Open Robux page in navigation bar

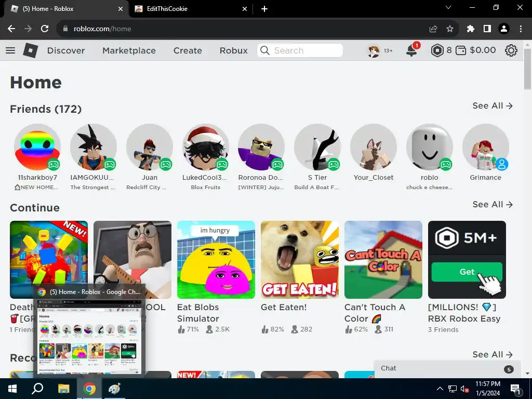(x=233, y=50)
